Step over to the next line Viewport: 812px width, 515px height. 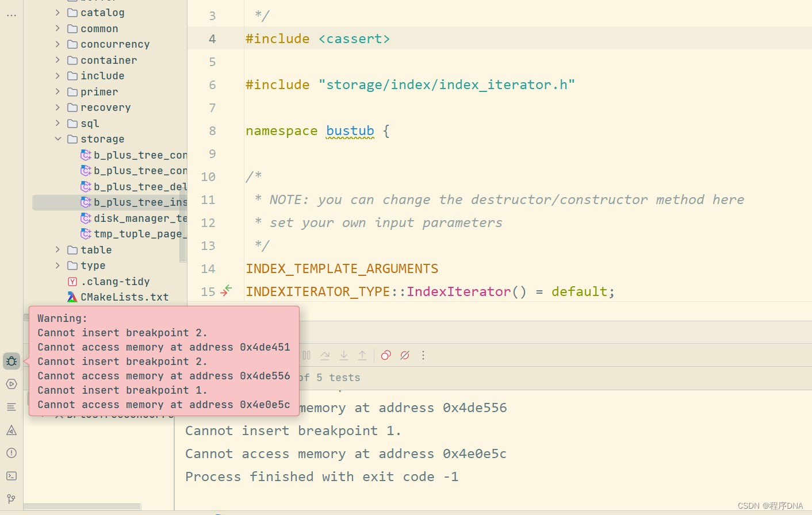coord(325,355)
